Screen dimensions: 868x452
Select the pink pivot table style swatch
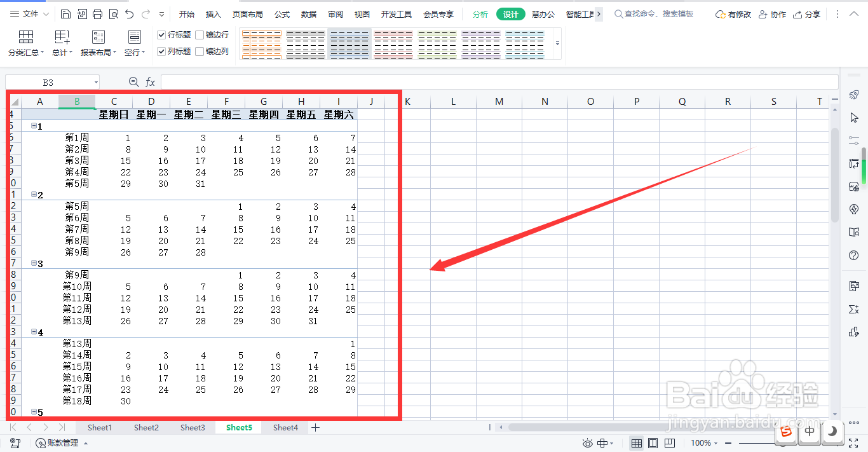(393, 44)
